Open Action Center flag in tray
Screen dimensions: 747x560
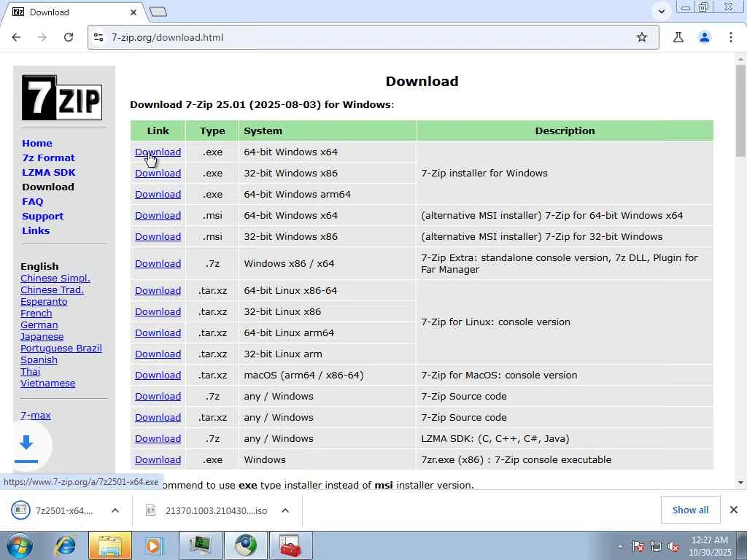pyautogui.click(x=638, y=547)
